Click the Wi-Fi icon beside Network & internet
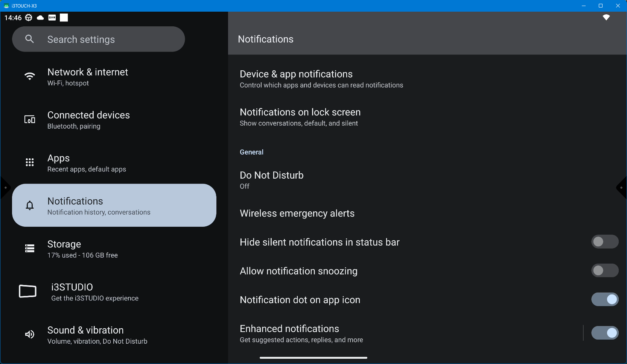627x364 pixels. tap(30, 76)
